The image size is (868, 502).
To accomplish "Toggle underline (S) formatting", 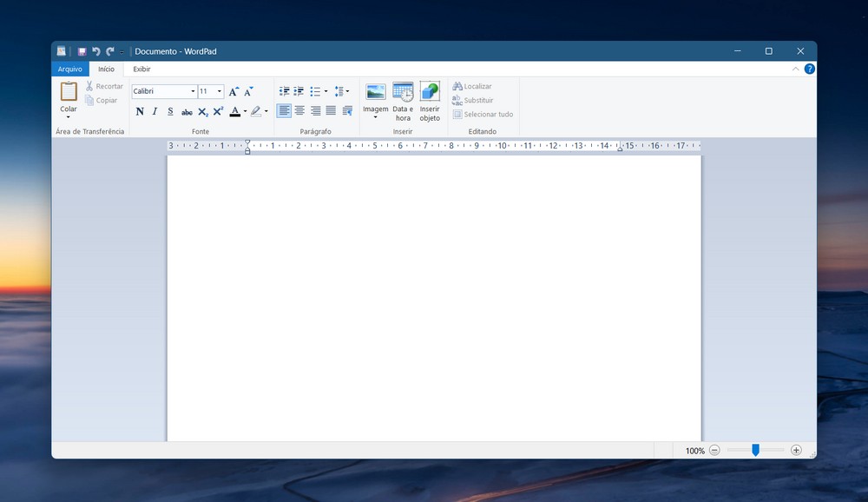I will click(x=170, y=111).
